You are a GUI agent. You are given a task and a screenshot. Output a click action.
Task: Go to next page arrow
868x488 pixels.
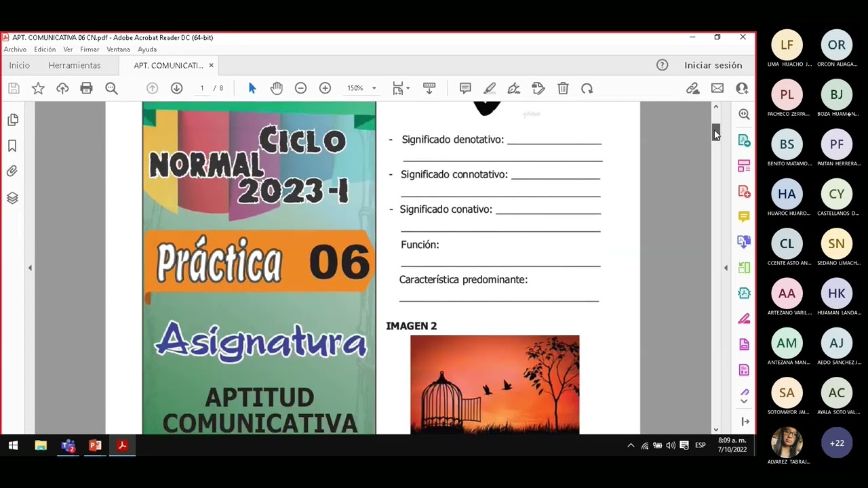coord(176,88)
